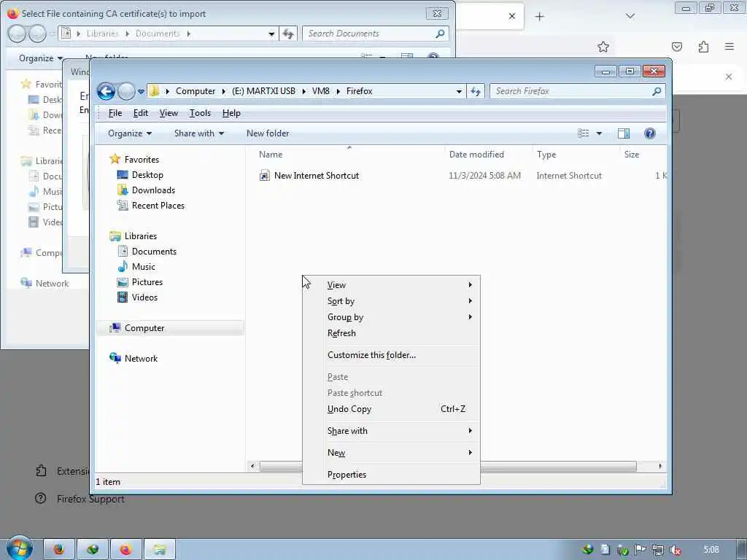Sort by the Date modified column header

[x=476, y=155]
